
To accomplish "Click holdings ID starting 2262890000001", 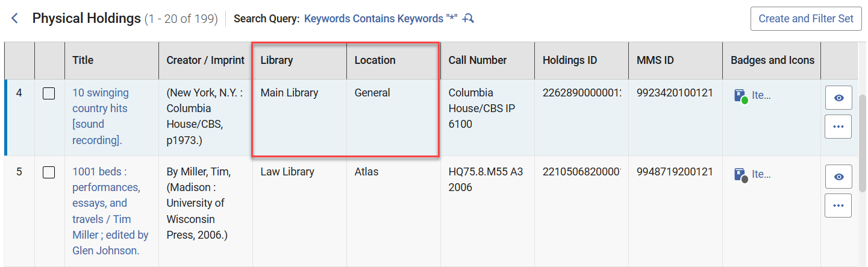I will pyautogui.click(x=582, y=93).
